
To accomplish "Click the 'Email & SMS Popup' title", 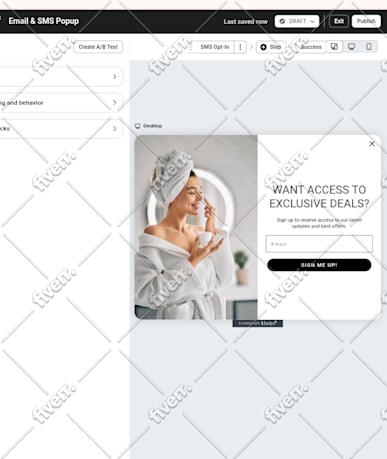I will click(44, 21).
